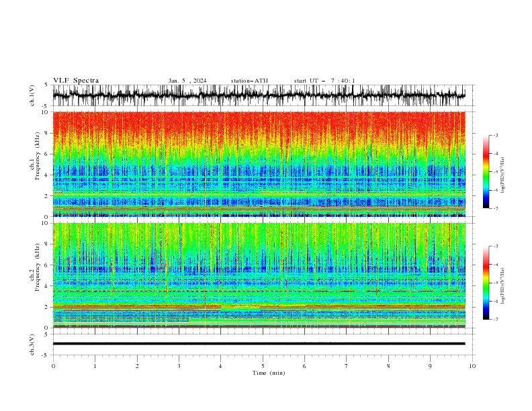
Task: Click the '2' tick on time axis
Action: (x=137, y=366)
